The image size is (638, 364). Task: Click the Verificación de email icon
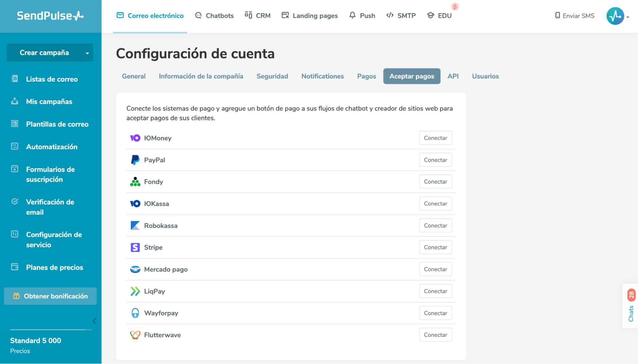pyautogui.click(x=15, y=201)
